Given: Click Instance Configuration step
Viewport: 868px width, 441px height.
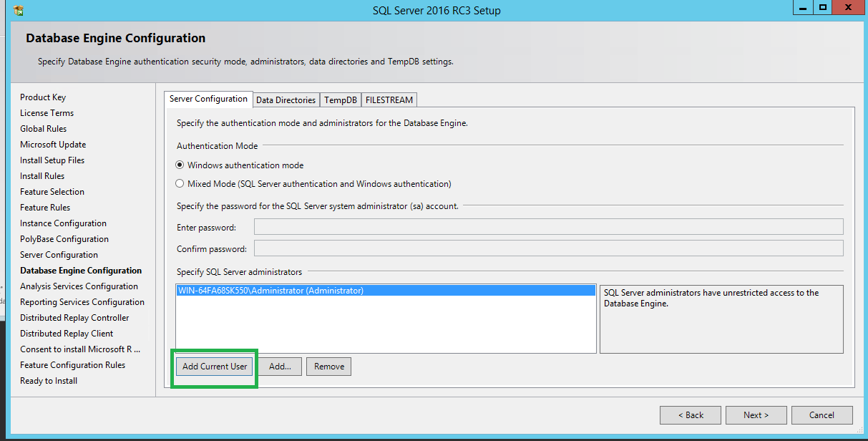Looking at the screenshot, I should tap(63, 223).
